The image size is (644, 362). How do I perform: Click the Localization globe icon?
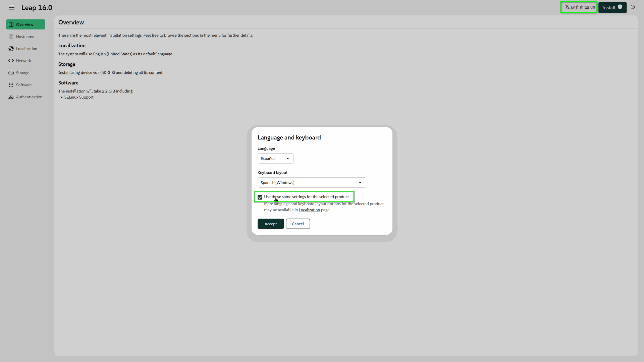coord(11,49)
